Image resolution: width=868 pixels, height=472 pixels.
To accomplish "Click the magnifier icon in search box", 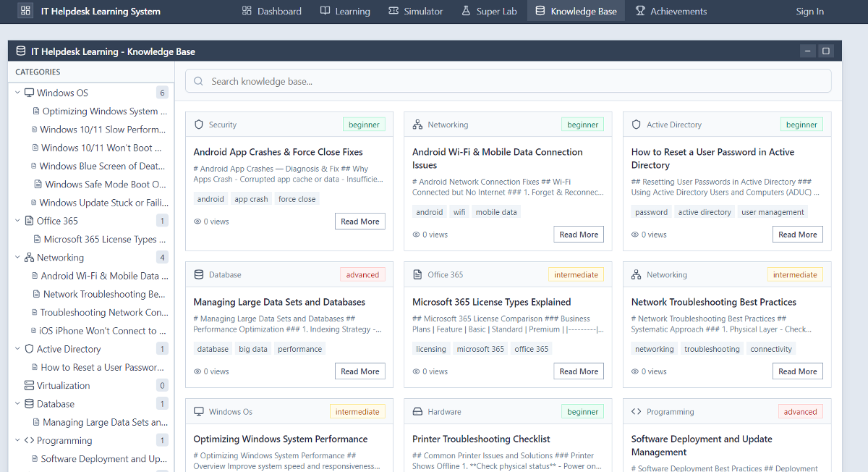I will pyautogui.click(x=198, y=81).
